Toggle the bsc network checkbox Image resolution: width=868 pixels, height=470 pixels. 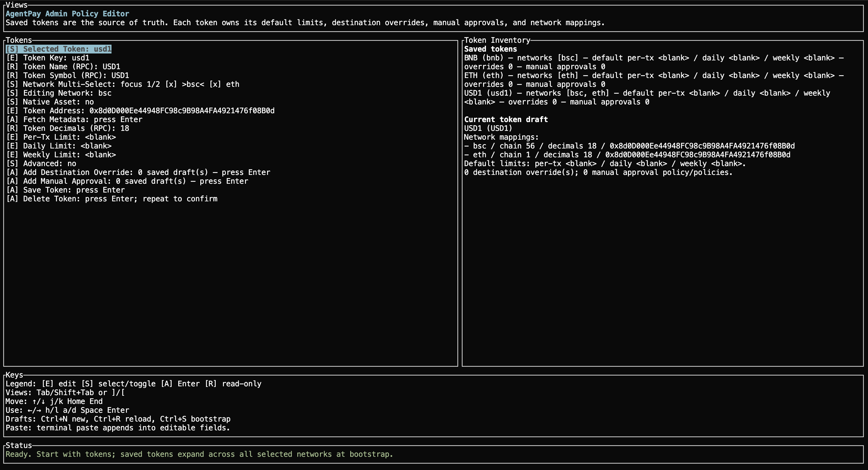(x=171, y=84)
